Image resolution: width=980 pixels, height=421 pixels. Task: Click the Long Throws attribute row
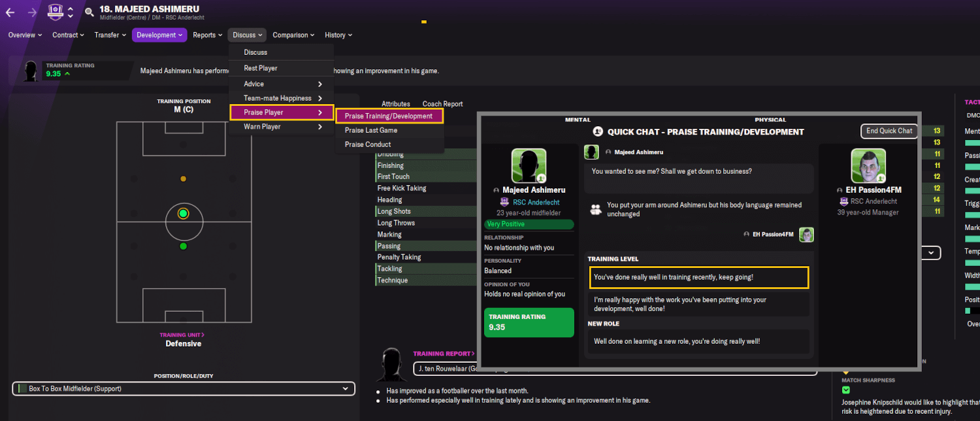tap(427, 223)
